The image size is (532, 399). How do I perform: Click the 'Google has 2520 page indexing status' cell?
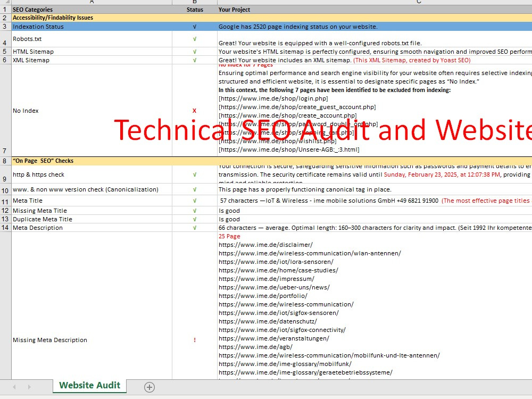[x=375, y=27]
